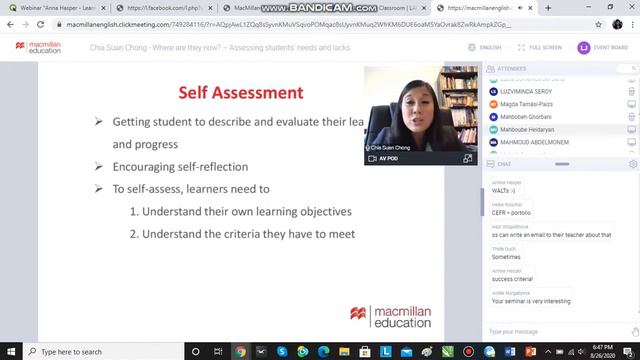Click the site lock icon in address bar
640x360 pixels.
pos(59,24)
